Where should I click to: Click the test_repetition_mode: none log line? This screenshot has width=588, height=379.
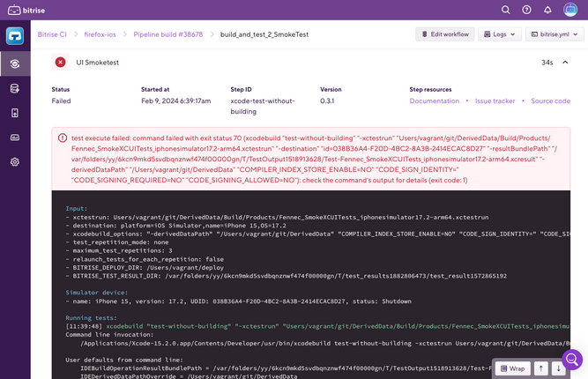117,242
